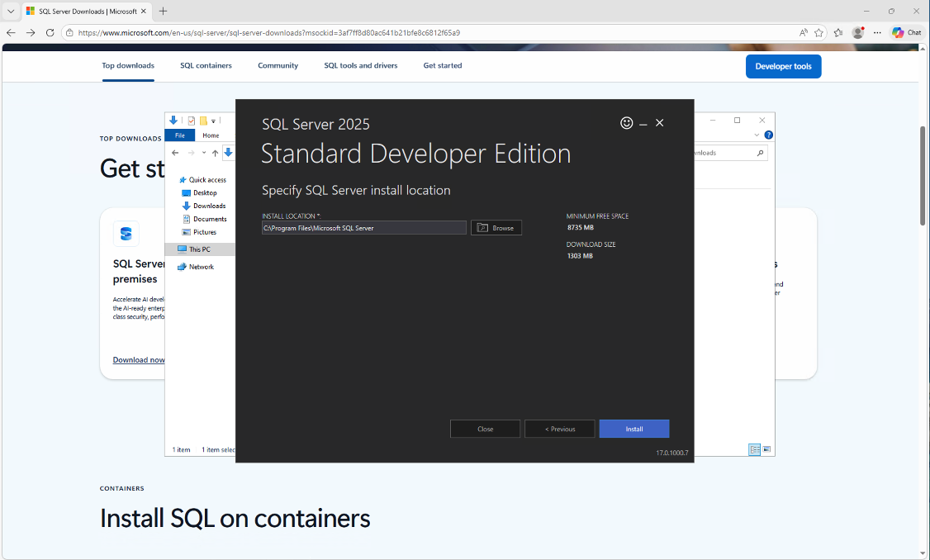Screen dimensions: 930x560
Task: Open the Get started tab on webpage
Action: click(x=443, y=66)
